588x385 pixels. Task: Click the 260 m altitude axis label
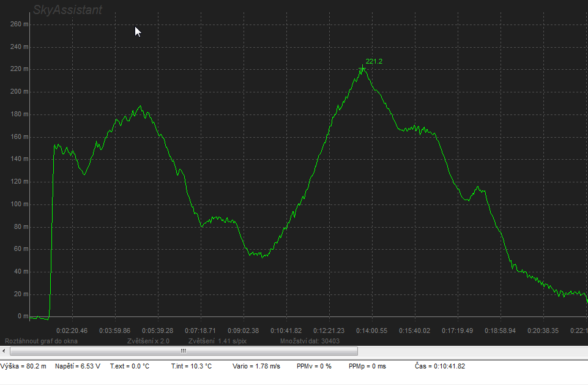tap(20, 24)
